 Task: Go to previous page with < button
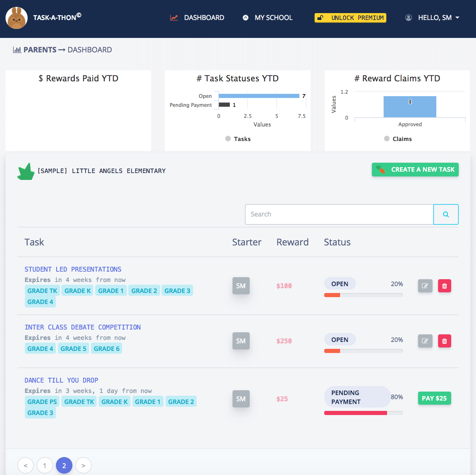(x=26, y=466)
